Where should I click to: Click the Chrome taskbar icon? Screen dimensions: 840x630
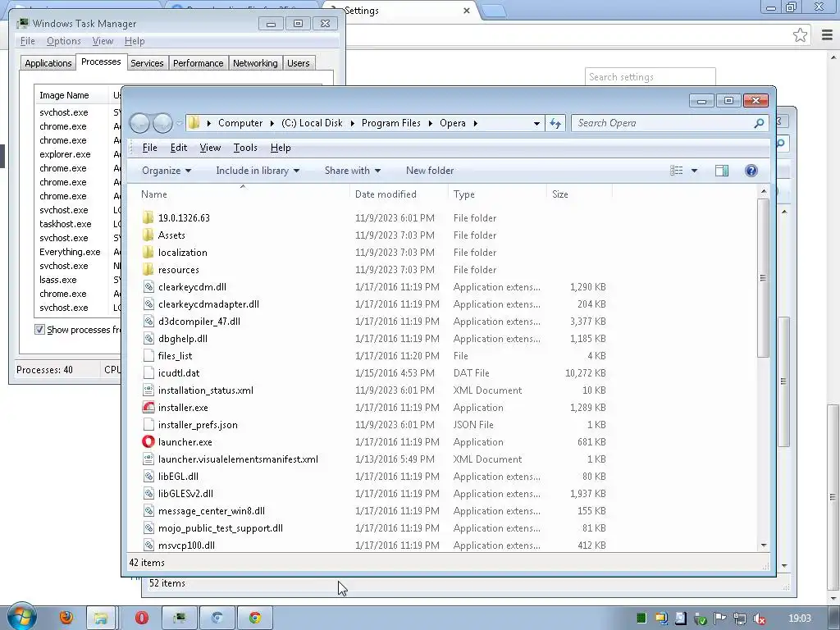pos(255,619)
